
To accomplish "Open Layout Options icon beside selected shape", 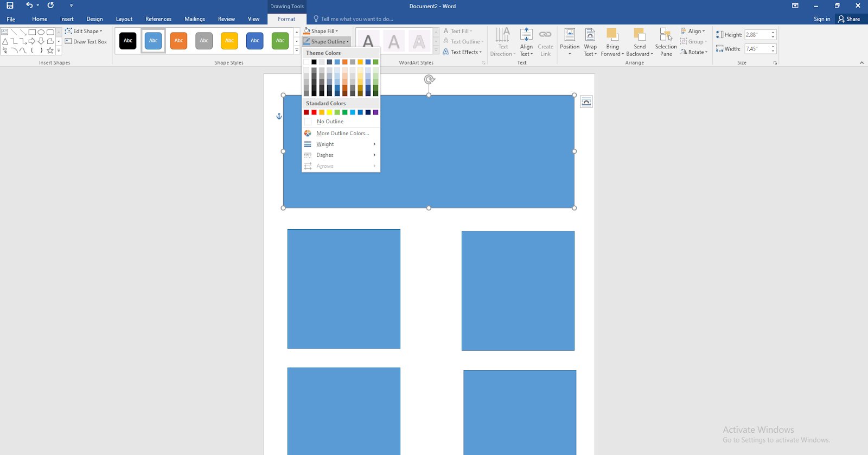I will click(x=586, y=102).
